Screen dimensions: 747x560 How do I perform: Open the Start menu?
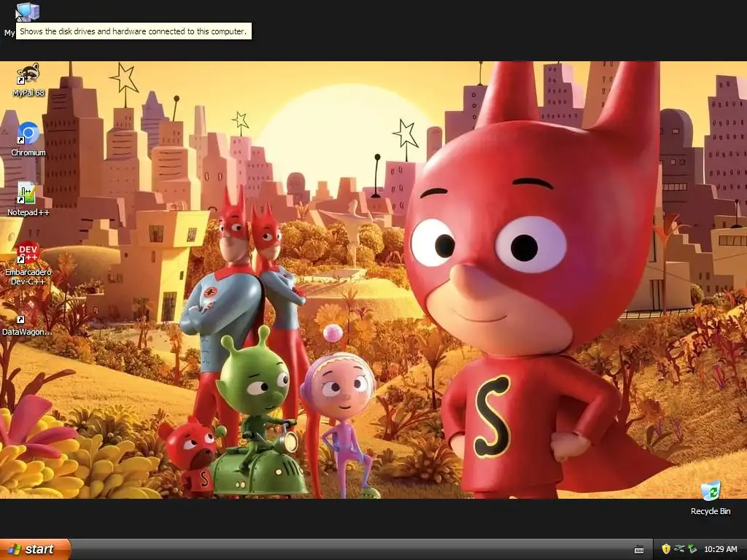(35, 549)
